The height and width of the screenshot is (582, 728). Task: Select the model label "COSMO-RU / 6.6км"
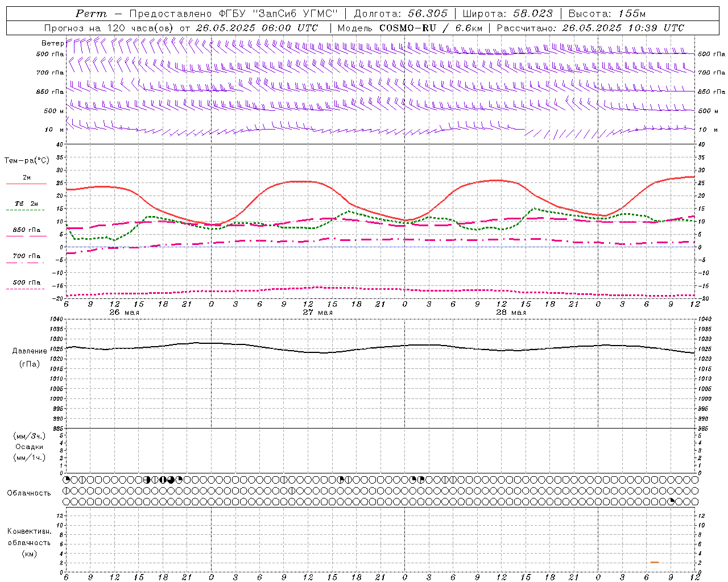(x=431, y=28)
